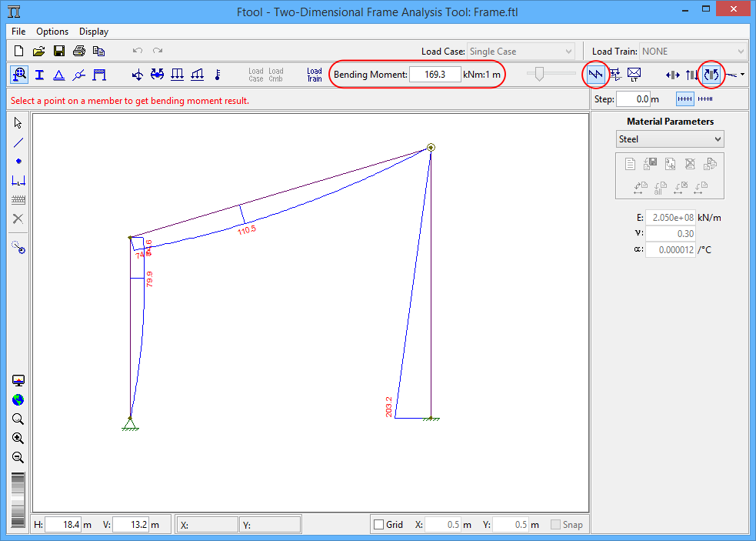756x541 pixels.
Task: Click the Load Train button
Action: pos(315,75)
